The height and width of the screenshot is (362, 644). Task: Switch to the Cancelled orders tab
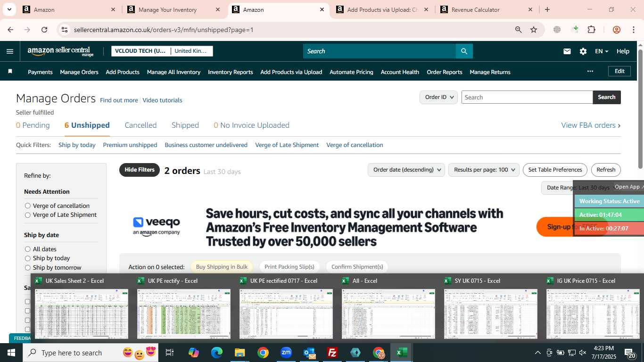point(140,125)
